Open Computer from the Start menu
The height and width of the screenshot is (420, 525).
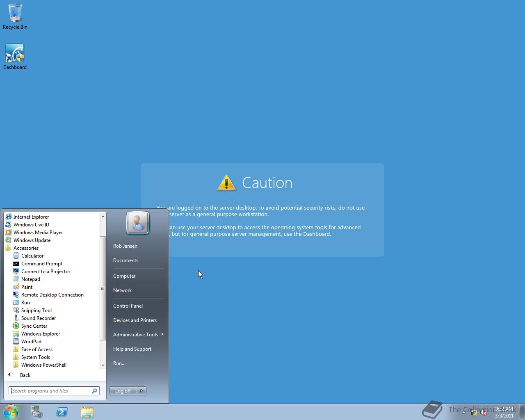click(124, 276)
